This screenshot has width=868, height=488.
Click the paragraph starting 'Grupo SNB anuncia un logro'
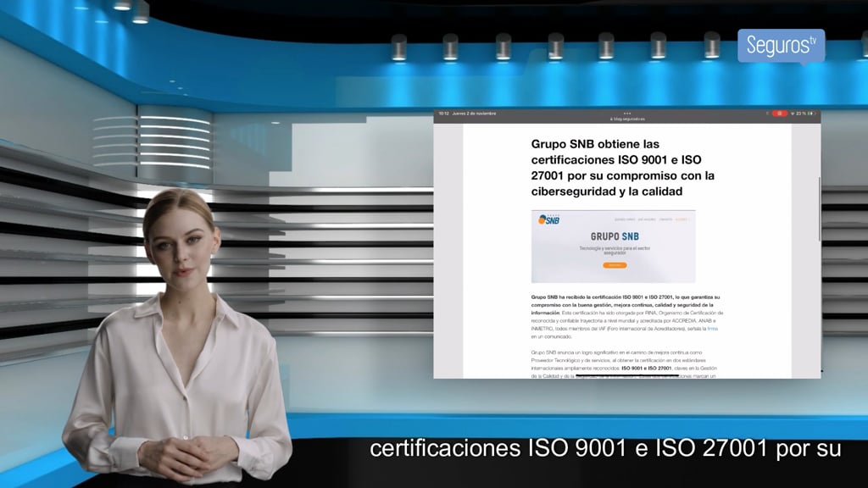pos(624,364)
